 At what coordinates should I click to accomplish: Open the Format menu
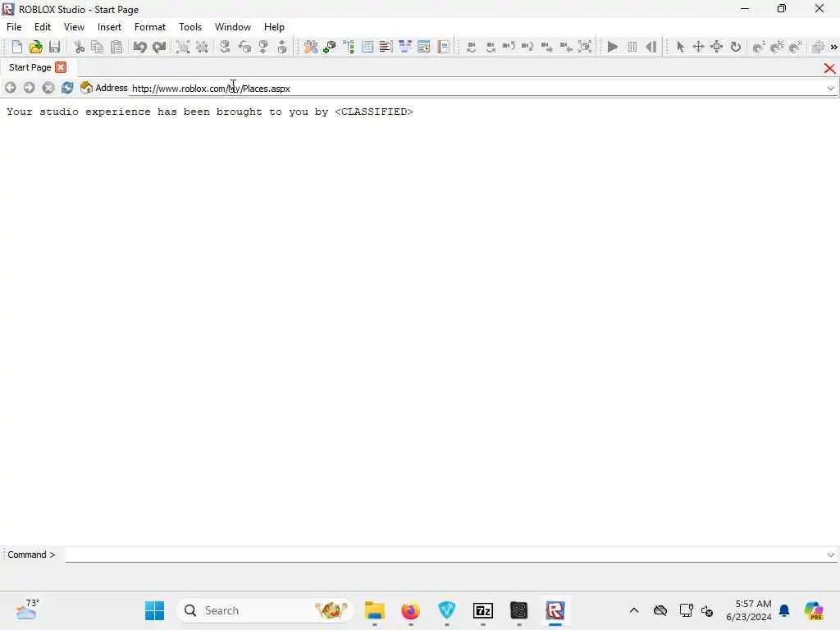point(150,27)
